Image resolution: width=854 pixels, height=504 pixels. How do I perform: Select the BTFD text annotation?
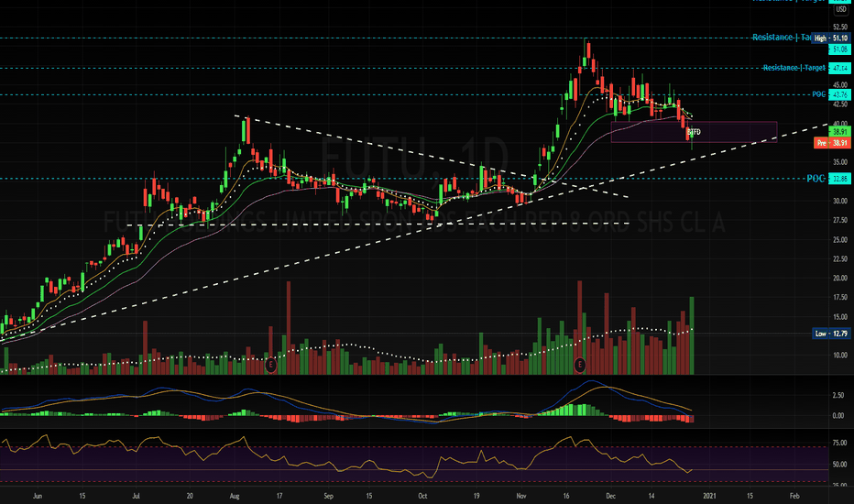(694, 132)
